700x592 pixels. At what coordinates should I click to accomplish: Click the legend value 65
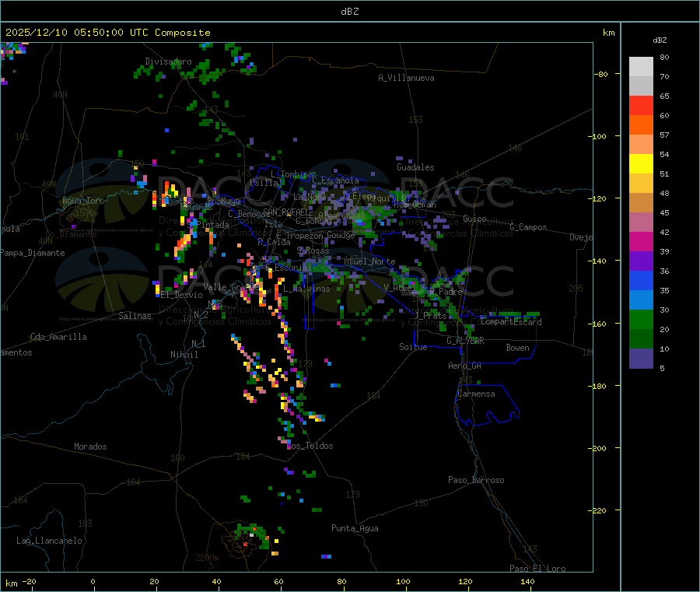[664, 96]
